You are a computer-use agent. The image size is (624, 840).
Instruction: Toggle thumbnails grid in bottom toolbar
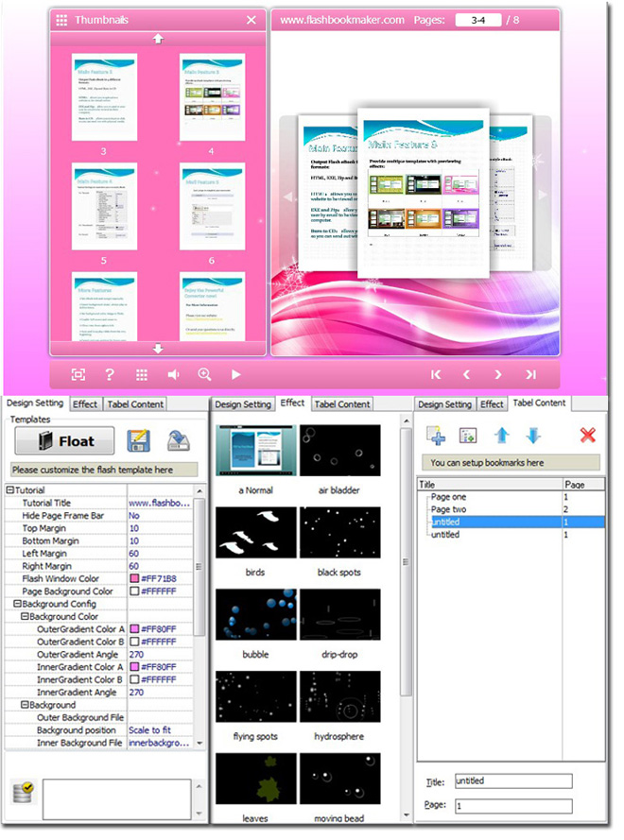pos(142,374)
